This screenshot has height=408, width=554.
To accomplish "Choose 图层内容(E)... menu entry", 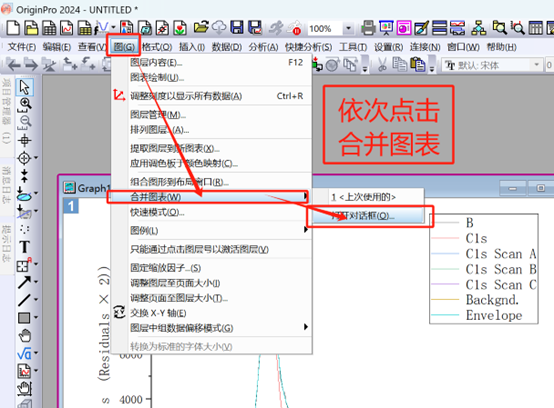I will click(x=211, y=63).
